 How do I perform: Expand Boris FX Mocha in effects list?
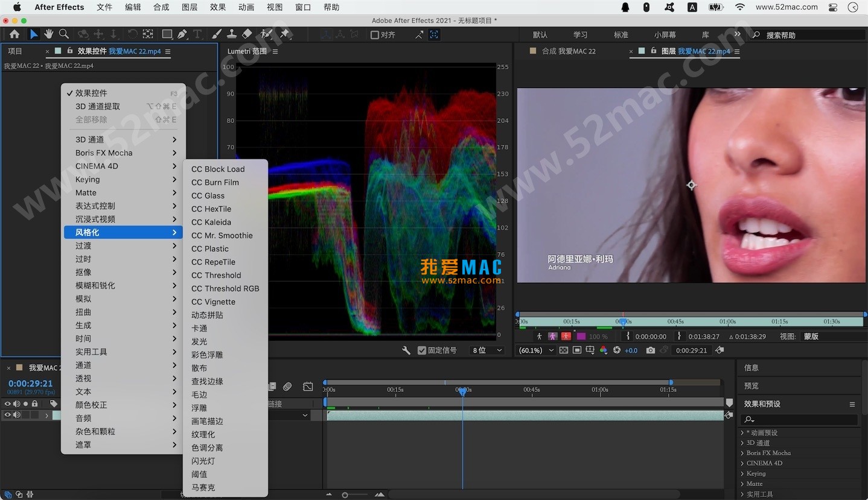[x=742, y=453]
